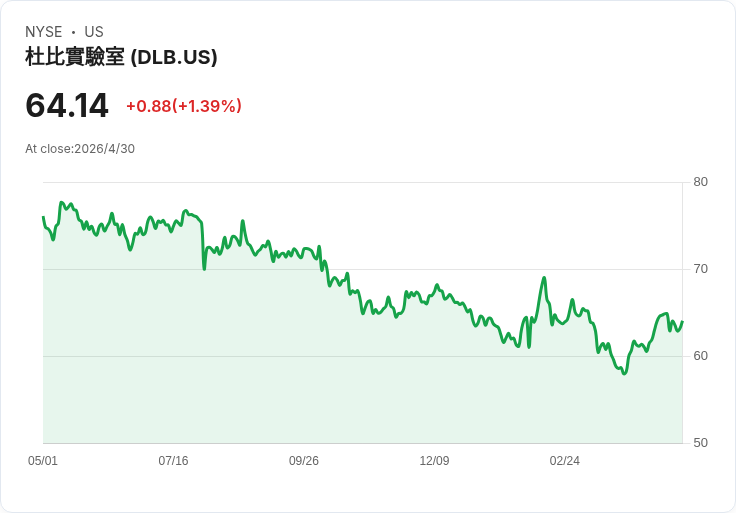Click the sharp price drop to 70 in August

pos(204,269)
